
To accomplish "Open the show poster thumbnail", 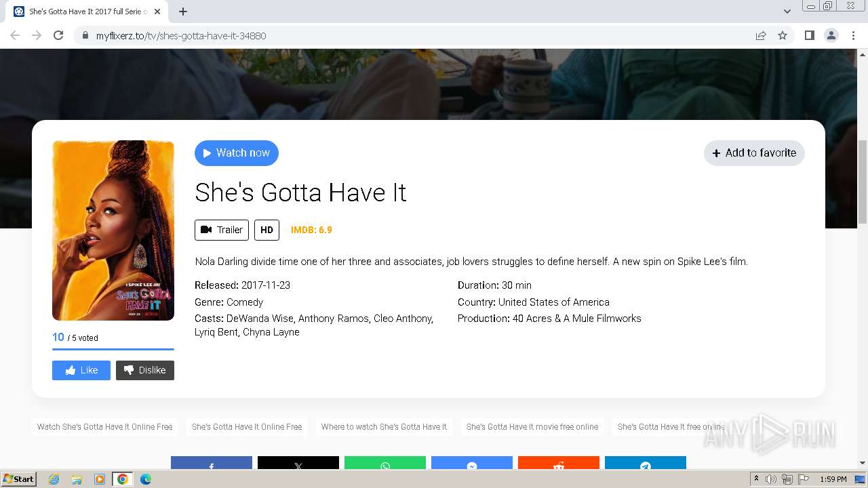I will pyautogui.click(x=113, y=230).
